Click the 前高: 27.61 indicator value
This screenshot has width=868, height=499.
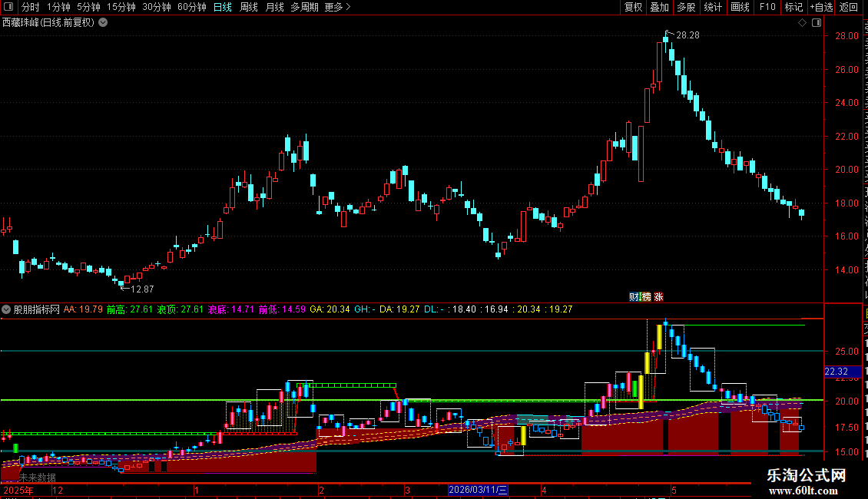[130, 310]
